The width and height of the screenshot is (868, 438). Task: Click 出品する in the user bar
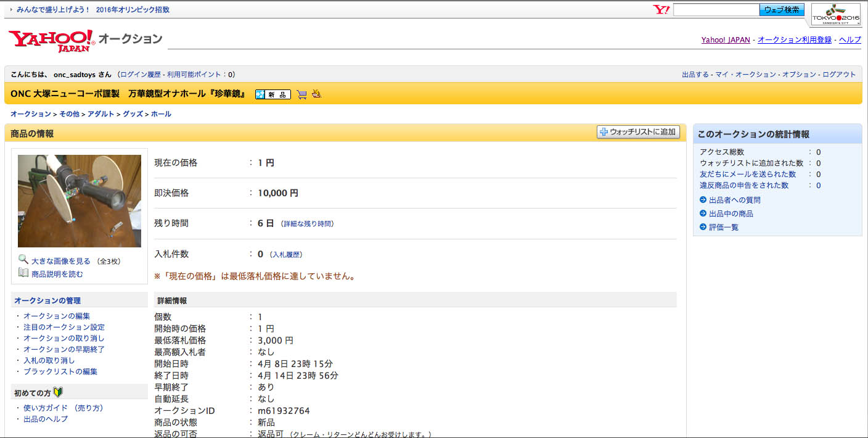click(x=695, y=75)
